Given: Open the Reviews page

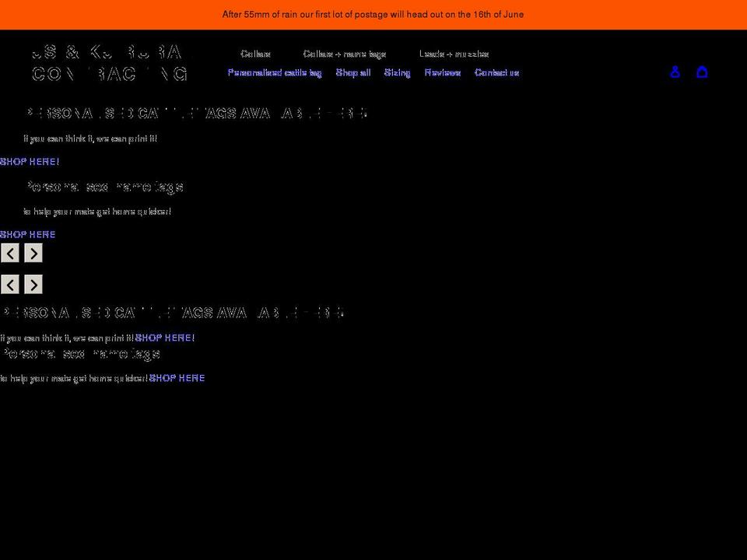Looking at the screenshot, I should tap(442, 72).
